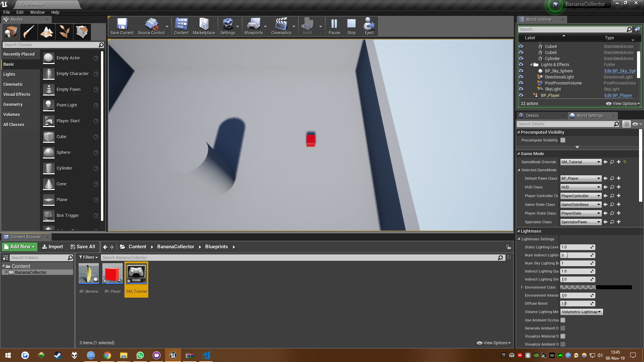Select Landscape mode mountain icon
Screen dimensions: 644x362
[47, 32]
